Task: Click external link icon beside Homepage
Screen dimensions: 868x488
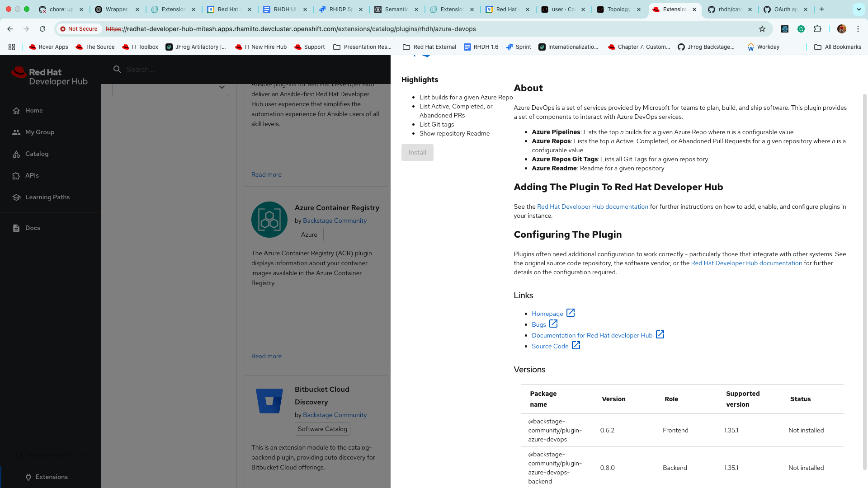Action: 571,313
